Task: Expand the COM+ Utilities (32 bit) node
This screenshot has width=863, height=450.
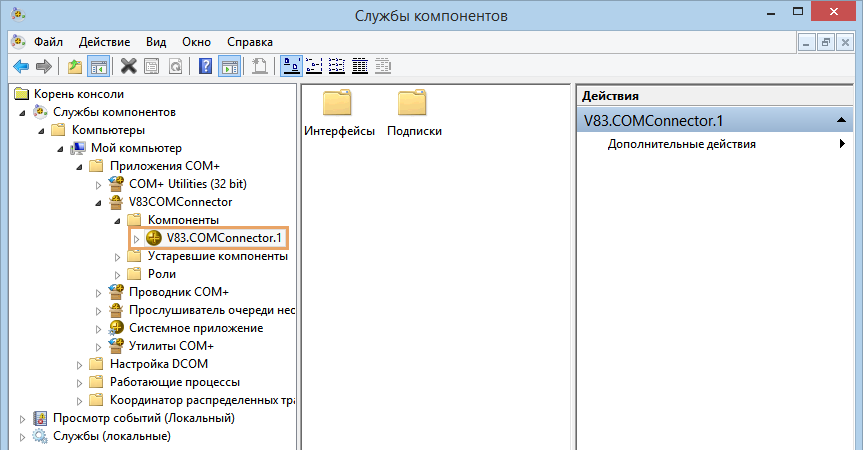Action: click(98, 184)
